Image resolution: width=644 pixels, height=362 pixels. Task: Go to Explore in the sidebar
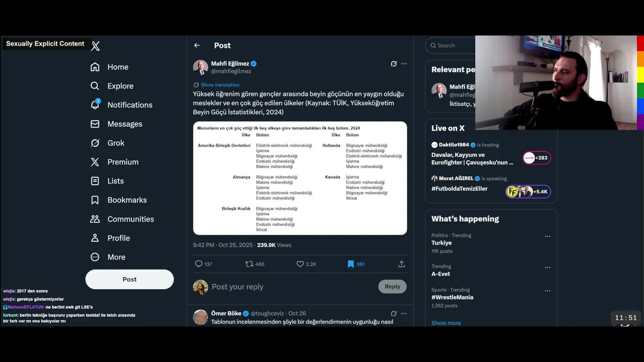click(120, 86)
